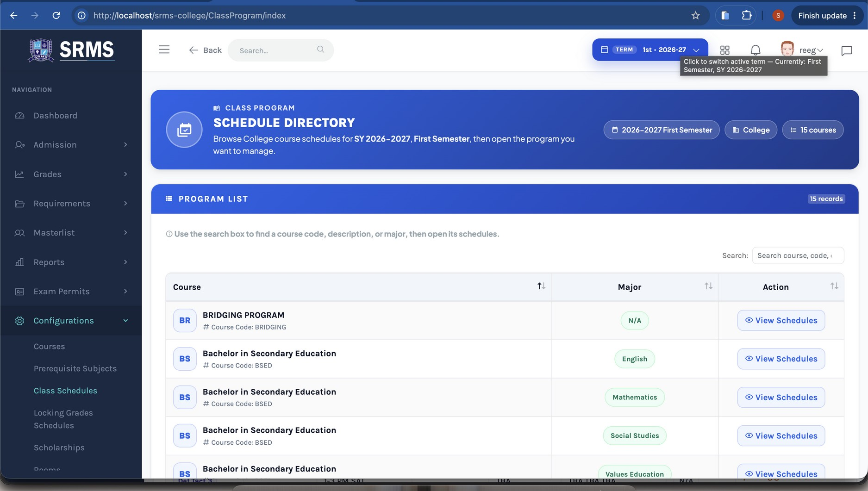
Task: Open Scholarships submenu item
Action: coord(59,448)
